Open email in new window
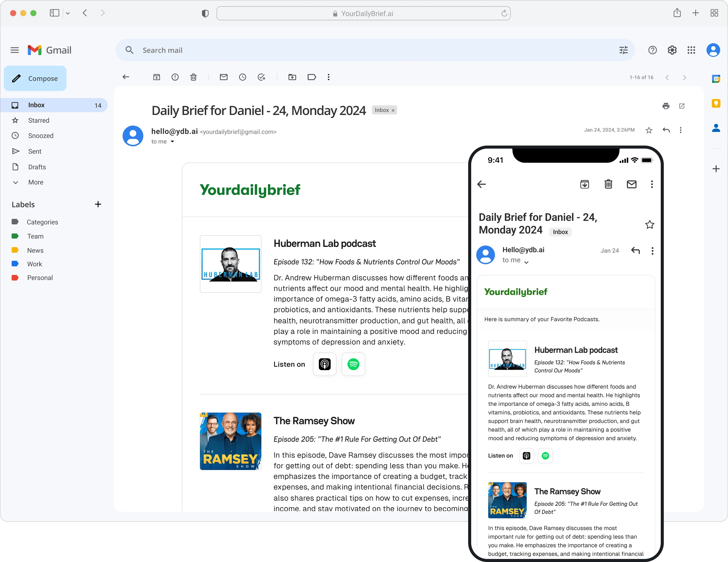The width and height of the screenshot is (728, 562). click(682, 106)
